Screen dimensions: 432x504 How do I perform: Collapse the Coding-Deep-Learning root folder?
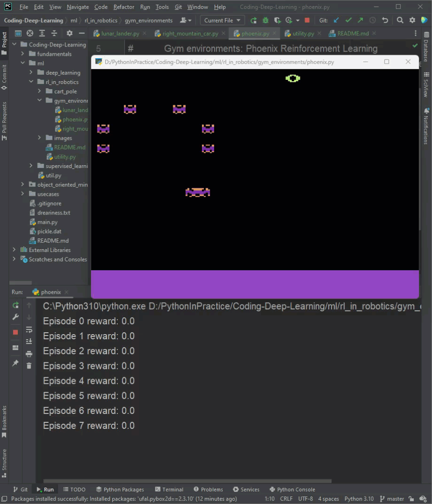point(15,45)
